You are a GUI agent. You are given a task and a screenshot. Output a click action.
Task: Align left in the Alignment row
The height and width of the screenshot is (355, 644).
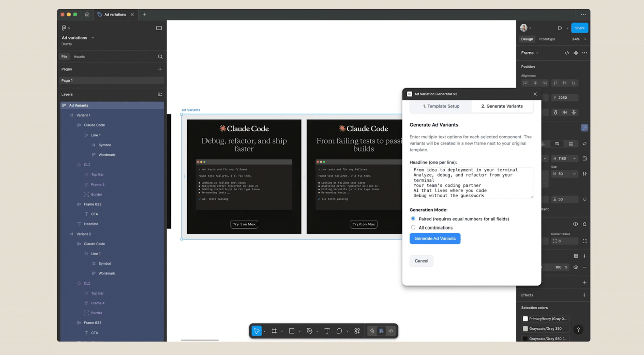(526, 83)
